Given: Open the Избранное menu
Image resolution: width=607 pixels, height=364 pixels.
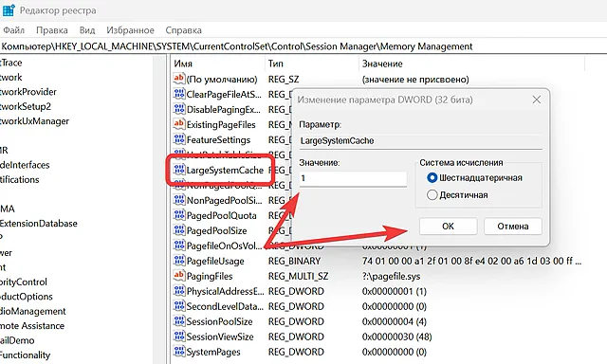Looking at the screenshot, I should pyautogui.click(x=131, y=30).
